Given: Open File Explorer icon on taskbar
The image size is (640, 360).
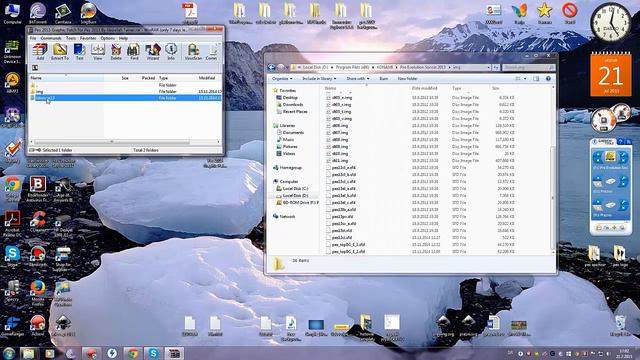Looking at the screenshot, I should click(29, 353).
